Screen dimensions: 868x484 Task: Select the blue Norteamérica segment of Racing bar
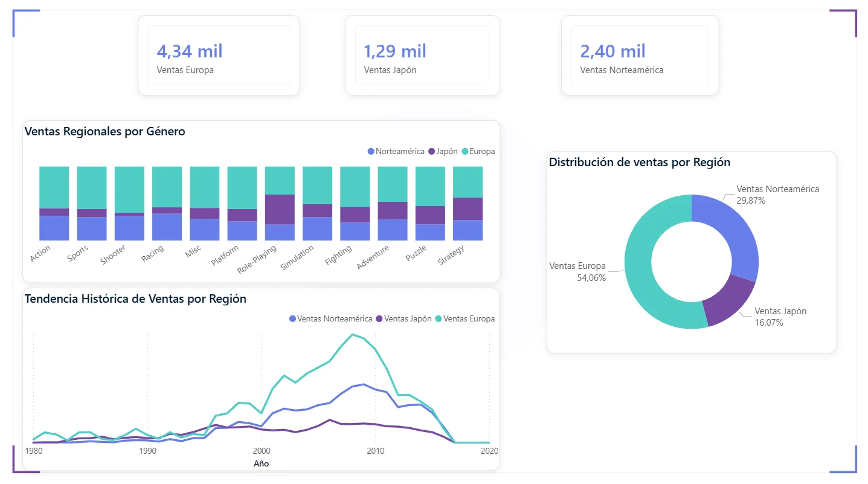167,227
